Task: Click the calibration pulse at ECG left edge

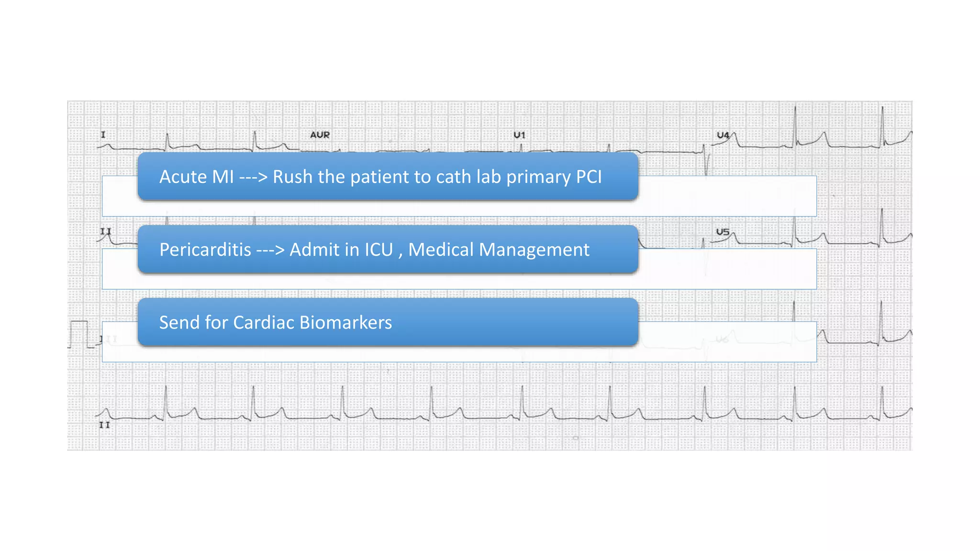Action: point(79,333)
